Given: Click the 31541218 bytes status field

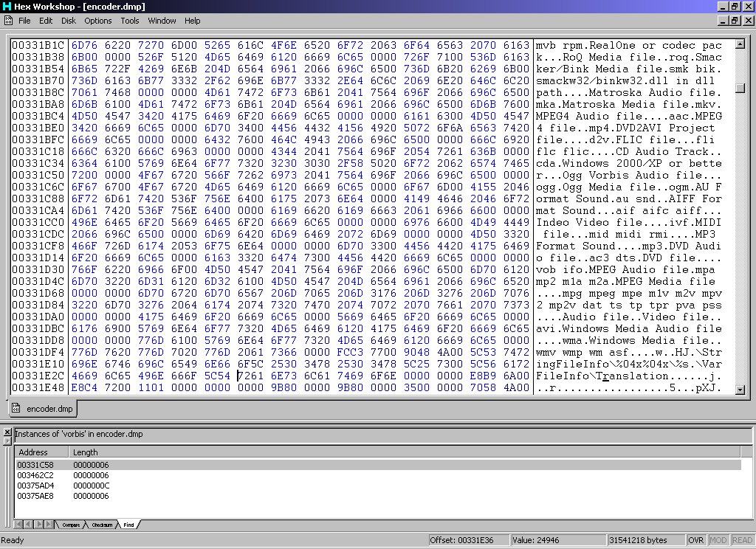Looking at the screenshot, I should click(645, 540).
